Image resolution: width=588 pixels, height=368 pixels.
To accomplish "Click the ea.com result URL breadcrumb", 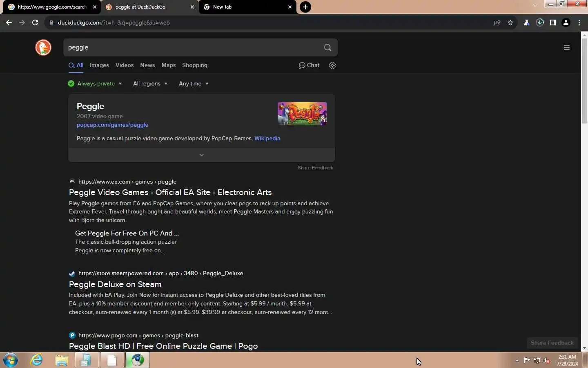I will [x=127, y=182].
